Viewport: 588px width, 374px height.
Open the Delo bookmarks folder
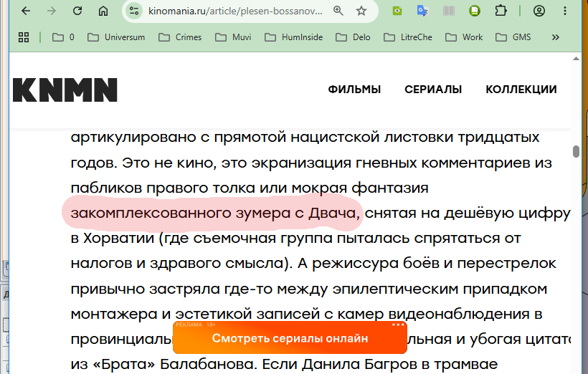click(354, 37)
